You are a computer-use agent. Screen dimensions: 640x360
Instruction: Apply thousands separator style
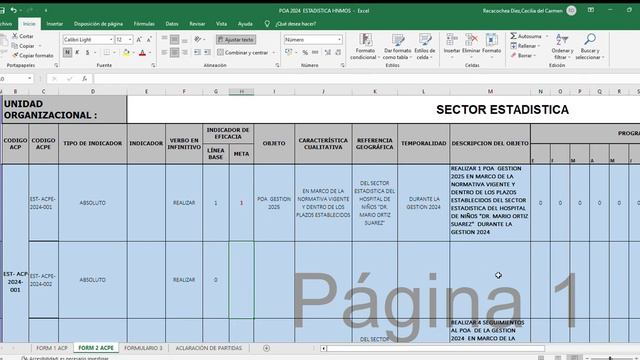[x=315, y=52]
